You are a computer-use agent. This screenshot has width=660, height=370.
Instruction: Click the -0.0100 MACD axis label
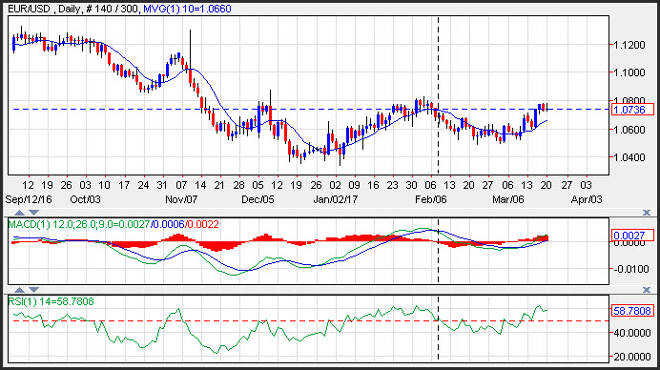coord(630,269)
